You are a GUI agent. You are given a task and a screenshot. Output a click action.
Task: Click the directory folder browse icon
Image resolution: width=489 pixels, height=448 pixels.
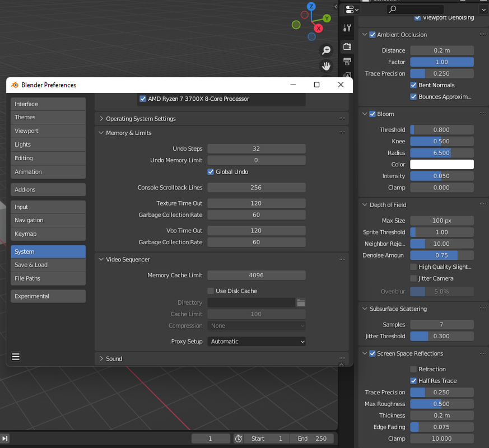[x=301, y=302]
